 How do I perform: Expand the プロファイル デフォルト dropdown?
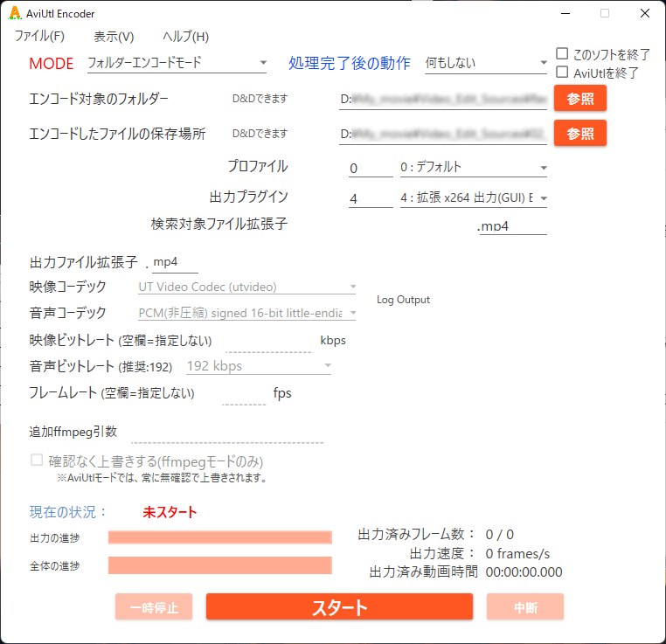click(x=473, y=167)
